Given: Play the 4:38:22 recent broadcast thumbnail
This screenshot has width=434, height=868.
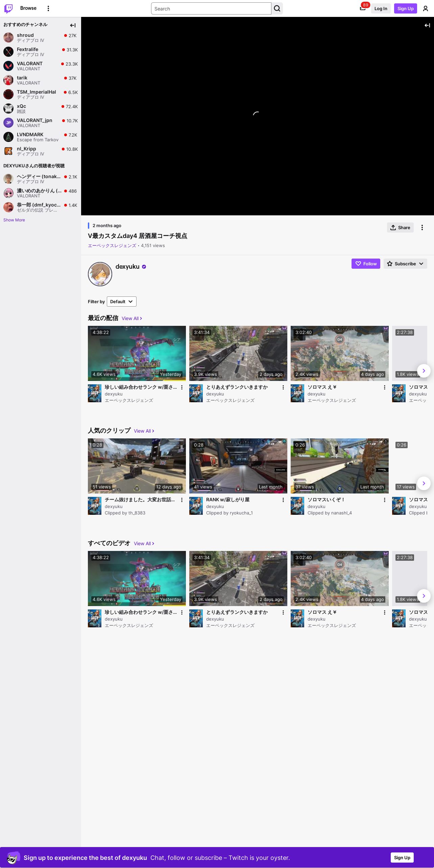Looking at the screenshot, I should (137, 353).
